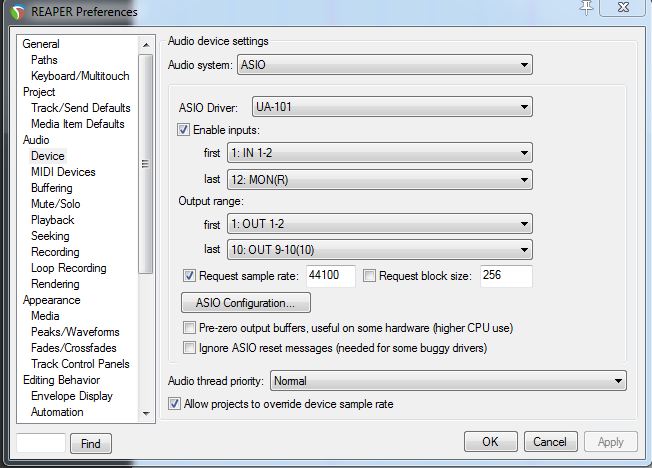The height and width of the screenshot is (468, 652).
Task: Close the REAPER Preferences window
Action: (623, 7)
